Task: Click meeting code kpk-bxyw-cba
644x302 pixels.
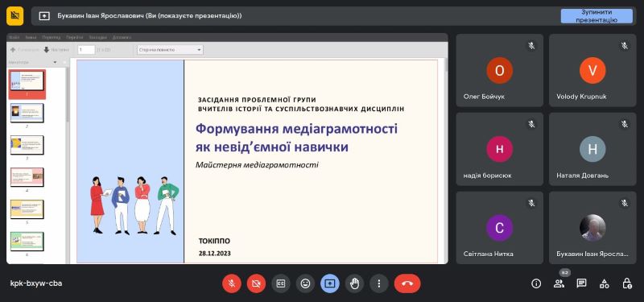Action: pyautogui.click(x=36, y=283)
